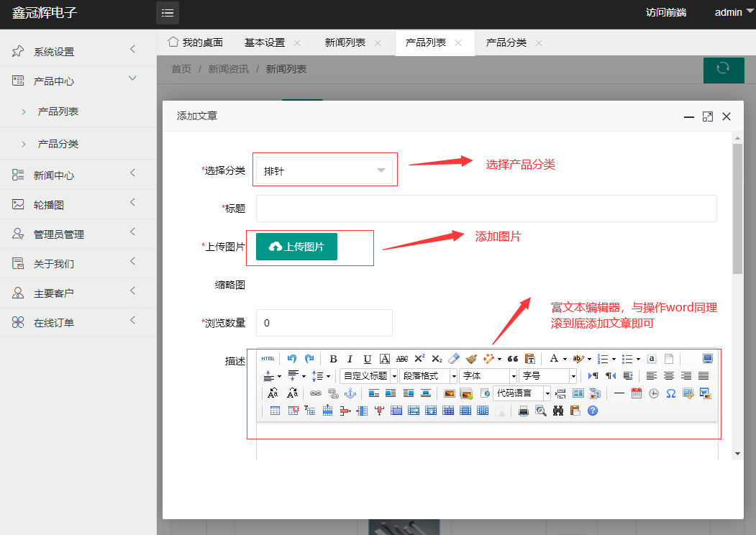Click the 上传图片 upload button
756x535 pixels.
point(296,247)
